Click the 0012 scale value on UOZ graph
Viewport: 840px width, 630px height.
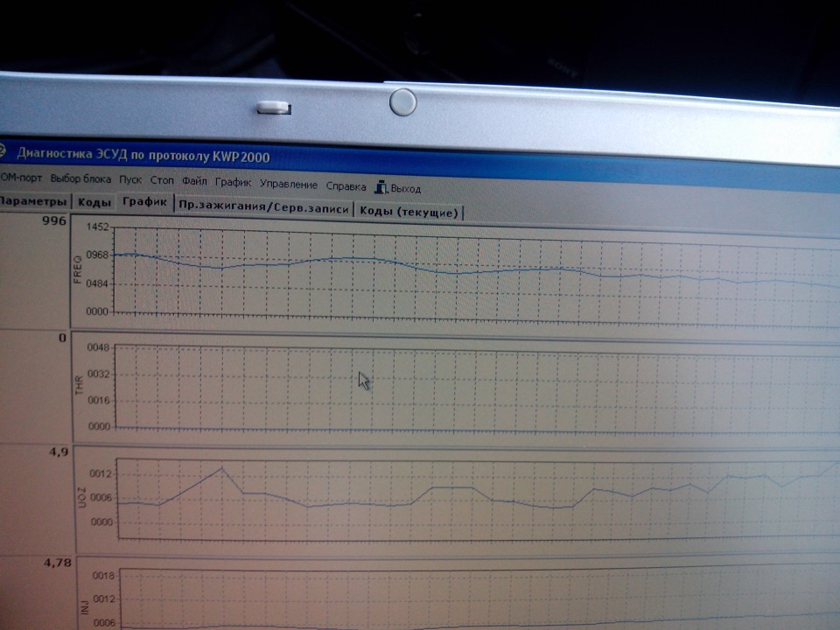pos(101,473)
